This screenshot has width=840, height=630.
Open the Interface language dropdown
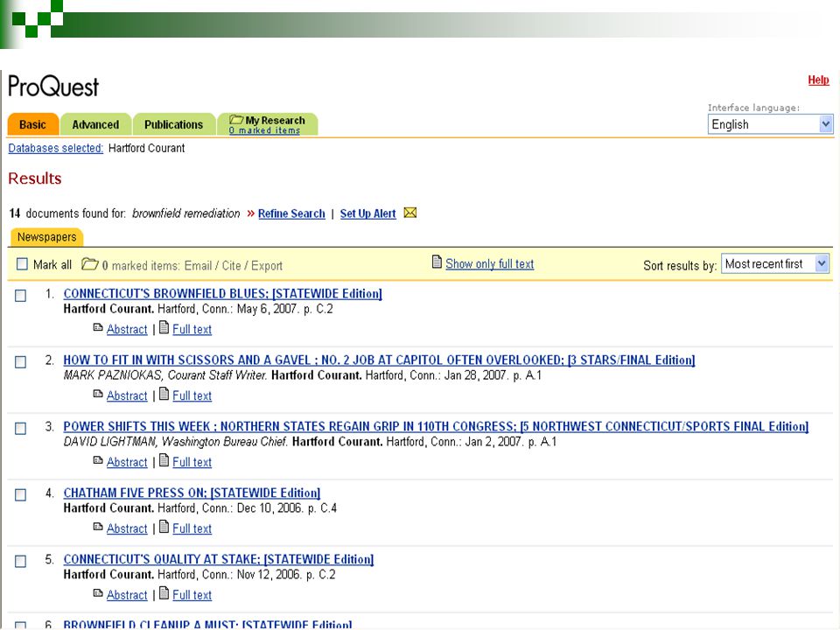(770, 124)
